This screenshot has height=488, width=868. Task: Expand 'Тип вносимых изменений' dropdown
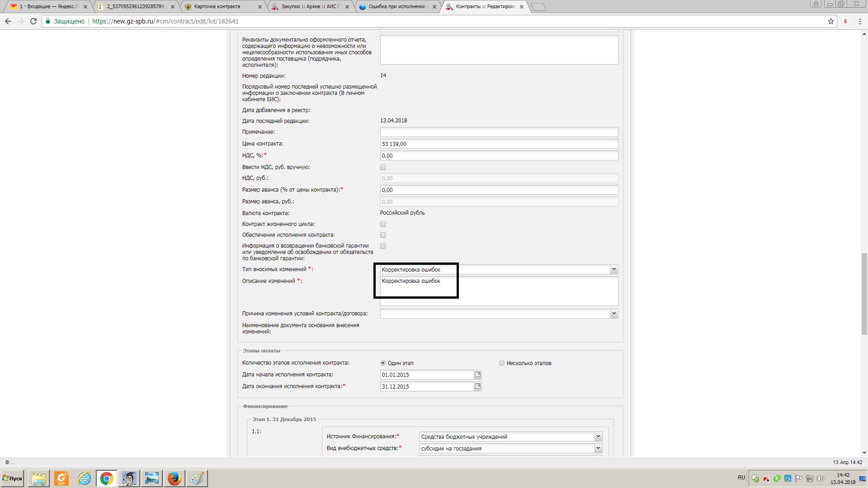(x=613, y=269)
